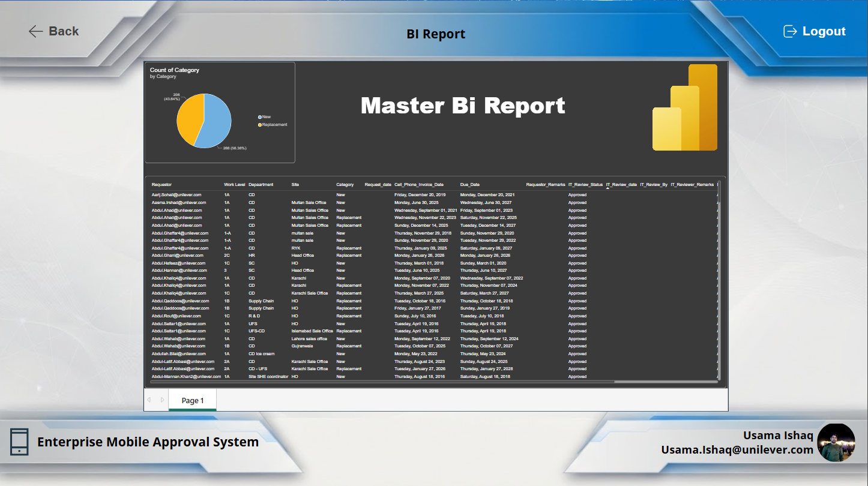This screenshot has height=486, width=868.
Task: Click the Power BI logo graphic
Action: [685, 107]
